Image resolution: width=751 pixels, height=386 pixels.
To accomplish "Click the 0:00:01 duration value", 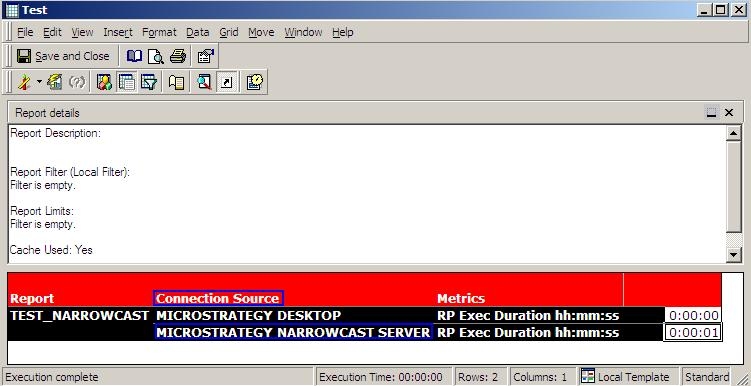I will point(693,332).
